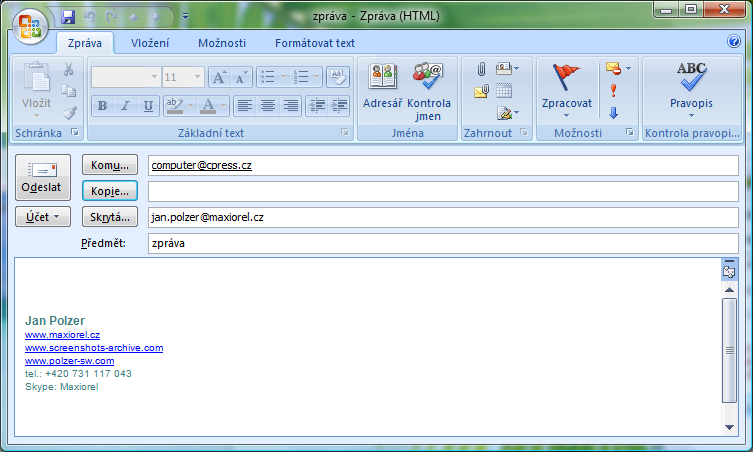The width and height of the screenshot is (753, 452).
Task: Toggle underline formatting
Action: pyautogui.click(x=148, y=106)
